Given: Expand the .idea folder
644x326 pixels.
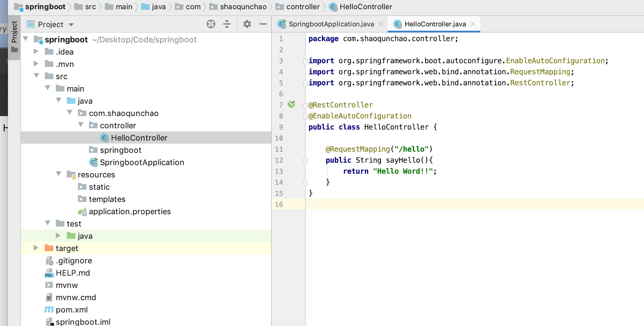Looking at the screenshot, I should [x=36, y=52].
